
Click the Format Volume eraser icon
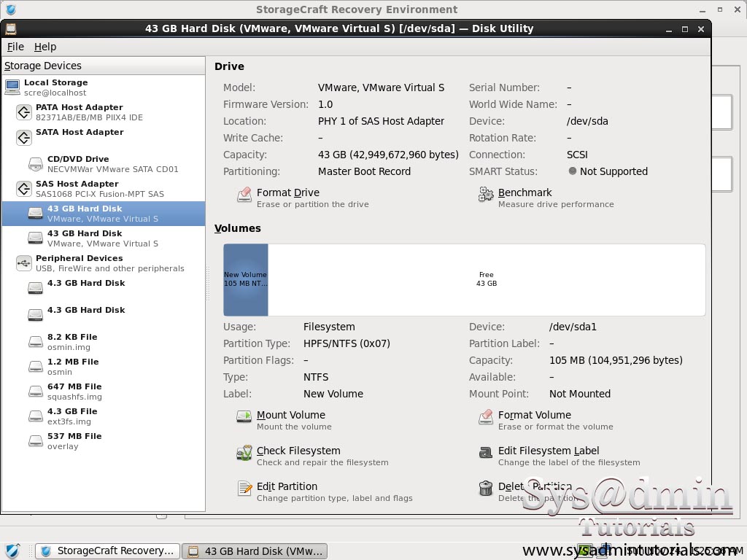click(x=485, y=417)
